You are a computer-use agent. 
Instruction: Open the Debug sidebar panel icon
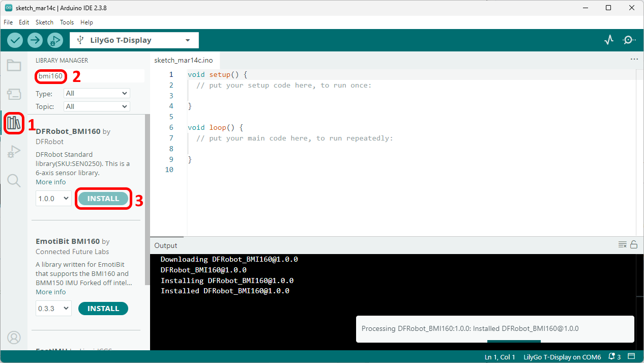[x=14, y=152]
